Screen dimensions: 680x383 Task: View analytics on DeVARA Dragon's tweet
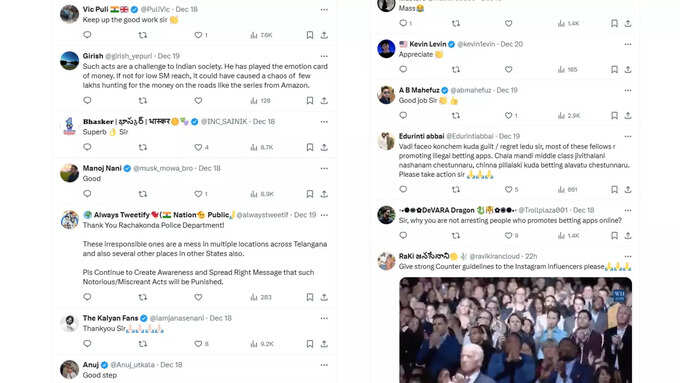(x=568, y=236)
